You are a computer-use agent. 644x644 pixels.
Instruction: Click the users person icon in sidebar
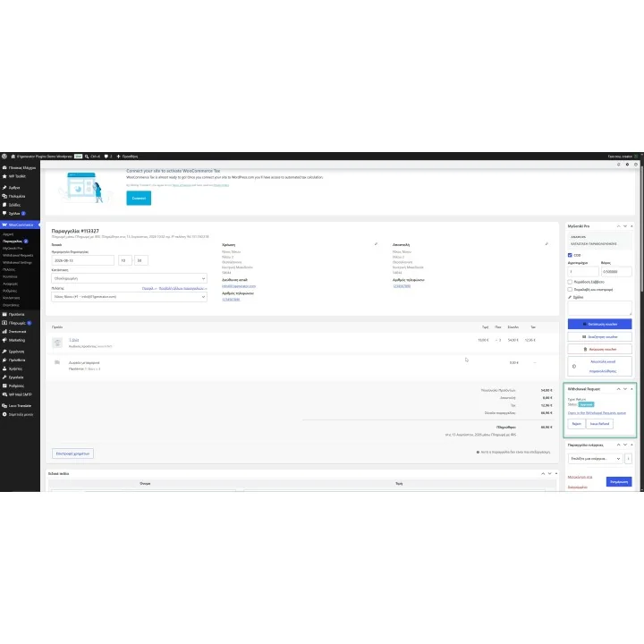tap(4, 369)
